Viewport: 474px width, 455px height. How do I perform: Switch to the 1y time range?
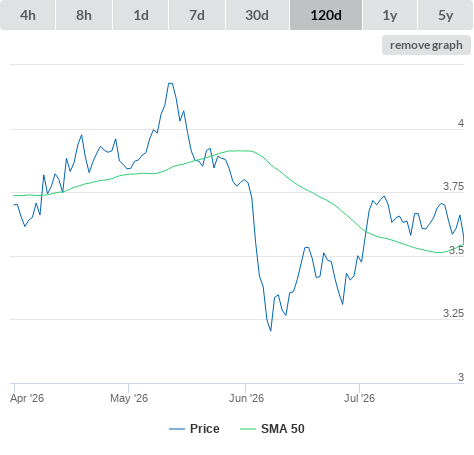click(x=390, y=15)
